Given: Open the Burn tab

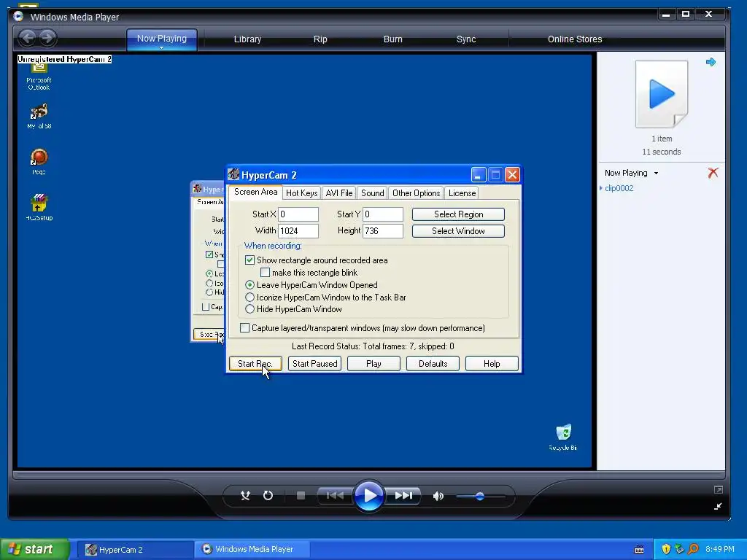Looking at the screenshot, I should tap(393, 39).
